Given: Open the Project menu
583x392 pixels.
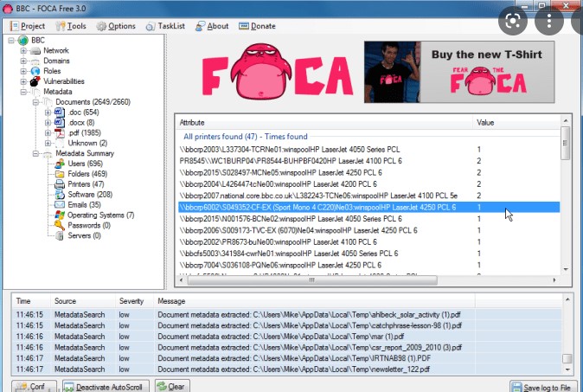Looking at the screenshot, I should pos(28,26).
